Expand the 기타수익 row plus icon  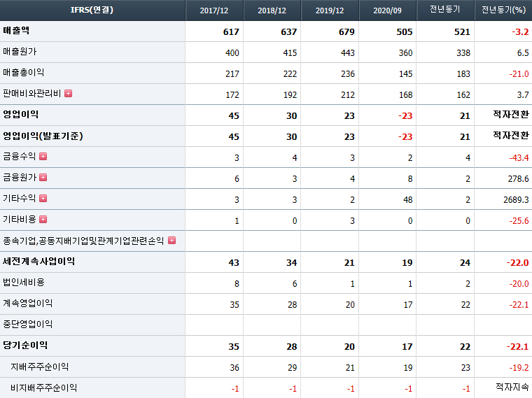43,199
